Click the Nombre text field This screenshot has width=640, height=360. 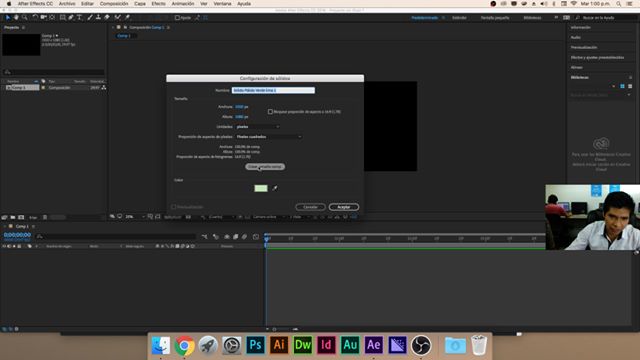coord(273,90)
